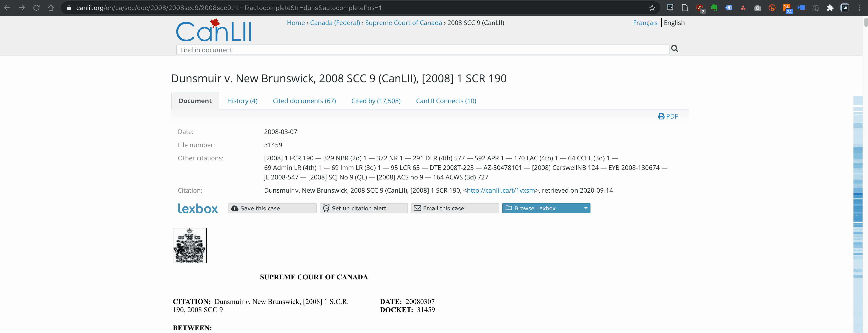Open the canlii.ca/t/1vxsm short link
Image resolution: width=868 pixels, height=333 pixels.
(501, 190)
